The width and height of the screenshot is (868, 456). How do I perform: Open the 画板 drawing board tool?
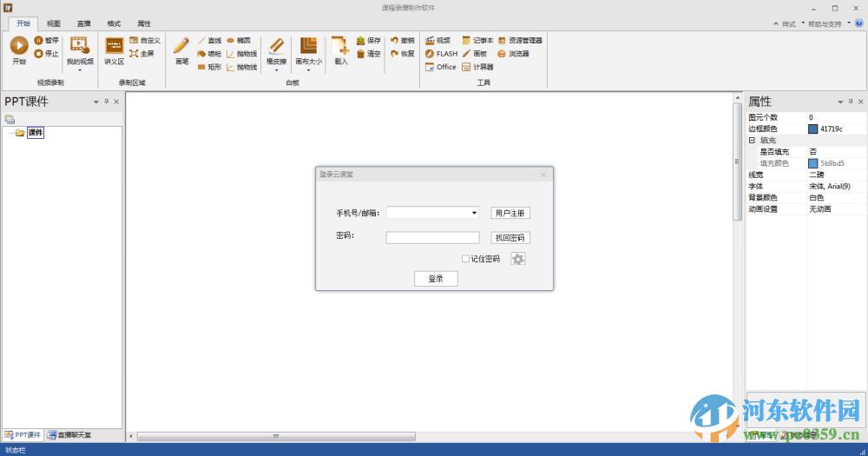click(475, 54)
